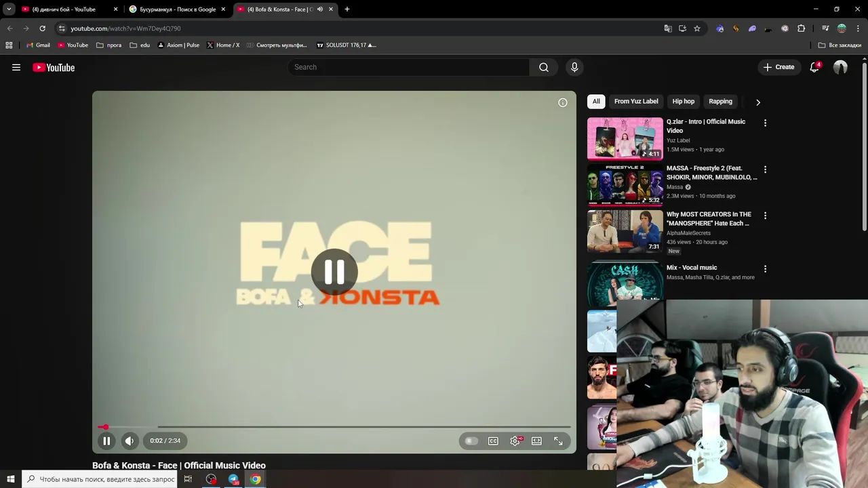Open a new browser tab
This screenshot has width=868, height=488.
point(347,9)
